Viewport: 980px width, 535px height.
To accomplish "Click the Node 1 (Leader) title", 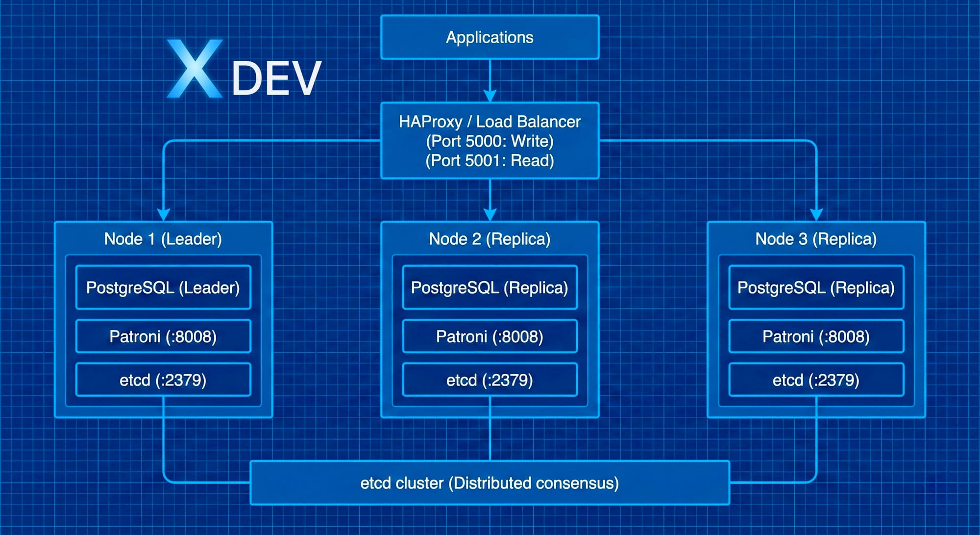I will [x=163, y=239].
